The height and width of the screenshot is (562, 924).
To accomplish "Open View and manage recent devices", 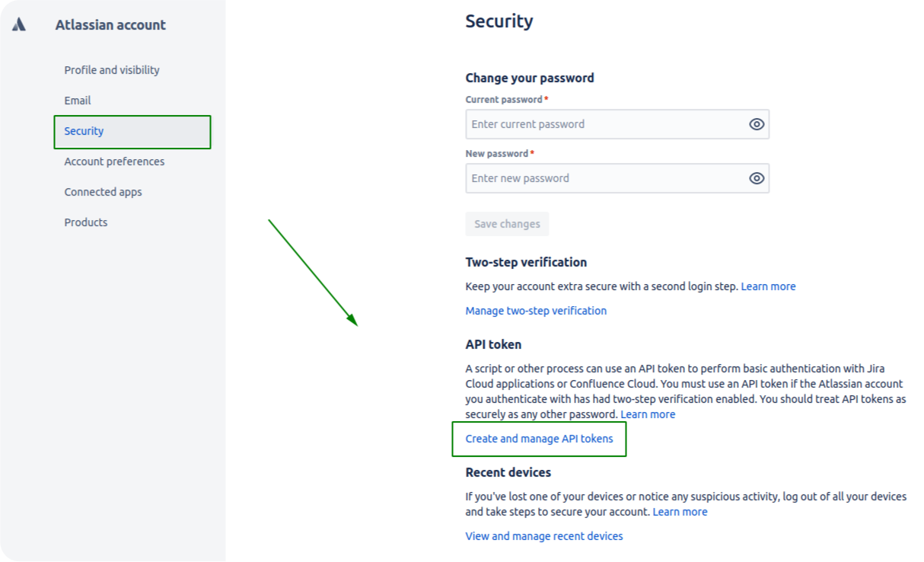I will point(544,535).
